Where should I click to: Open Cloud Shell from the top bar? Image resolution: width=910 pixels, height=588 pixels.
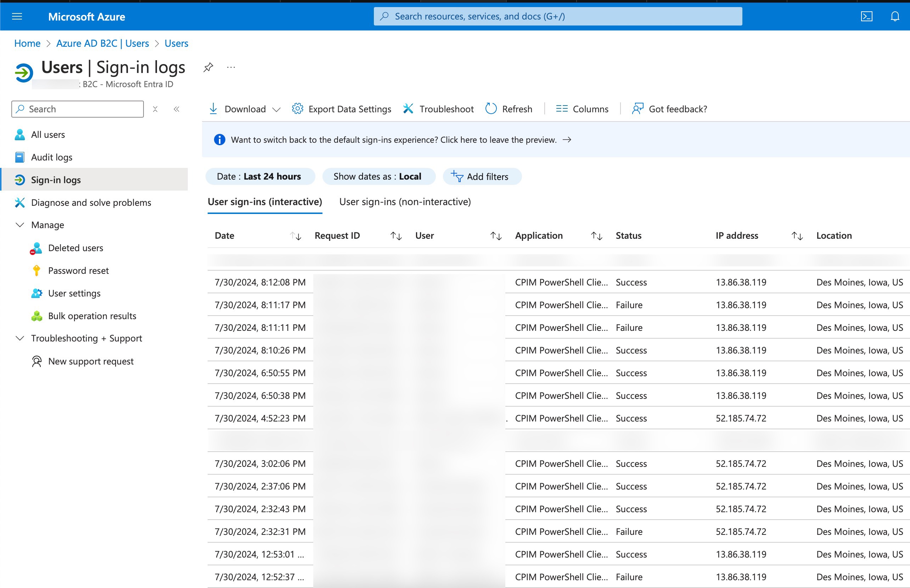coord(866,16)
